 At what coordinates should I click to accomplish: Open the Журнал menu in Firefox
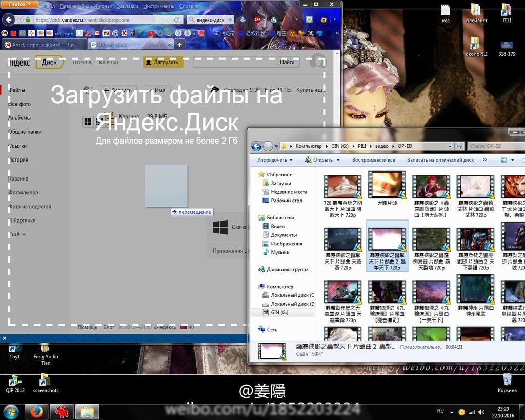103,6
